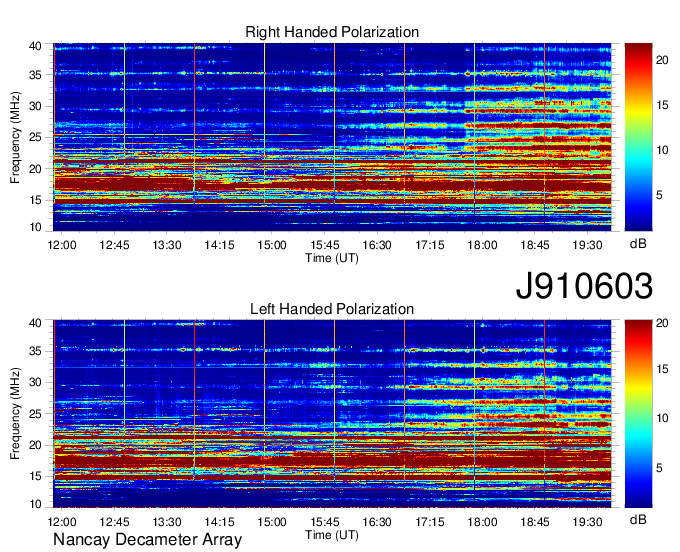Select the 18:00 tick on Right Handed plot
The width and height of the screenshot is (680, 552).
click(x=482, y=245)
